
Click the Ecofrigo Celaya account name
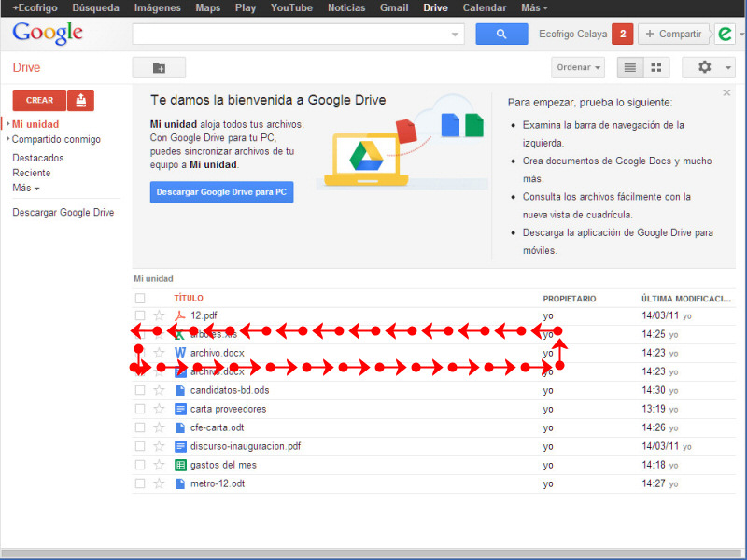tap(572, 34)
